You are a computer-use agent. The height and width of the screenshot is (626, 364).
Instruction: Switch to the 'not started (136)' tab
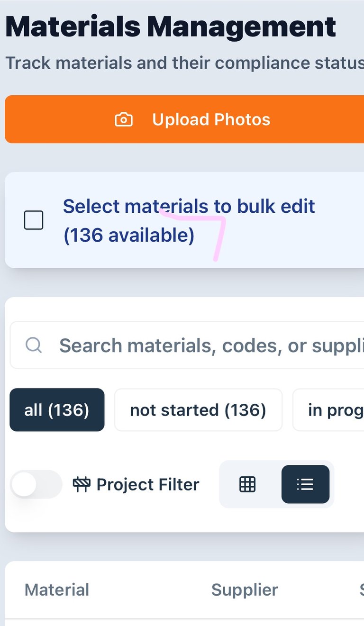[x=198, y=410]
